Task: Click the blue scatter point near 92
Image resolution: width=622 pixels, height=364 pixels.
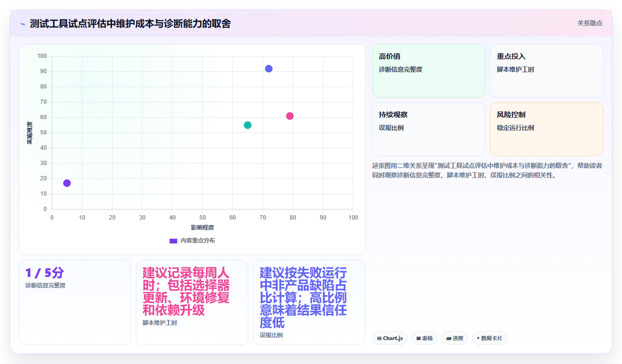Action: point(269,68)
